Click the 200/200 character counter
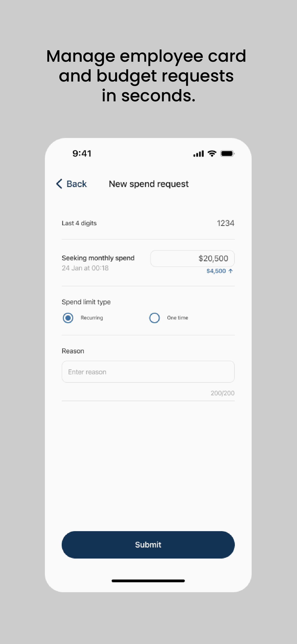This screenshot has width=297, height=644. [x=222, y=393]
